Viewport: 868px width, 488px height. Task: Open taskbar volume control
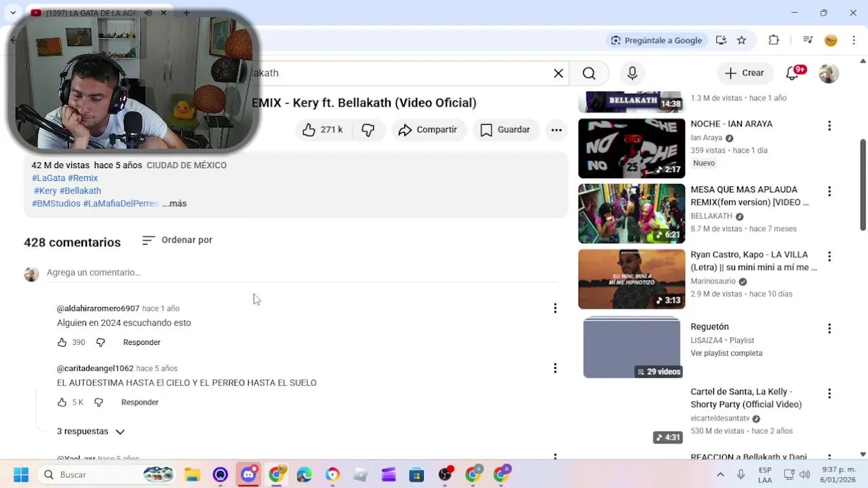pos(805,474)
